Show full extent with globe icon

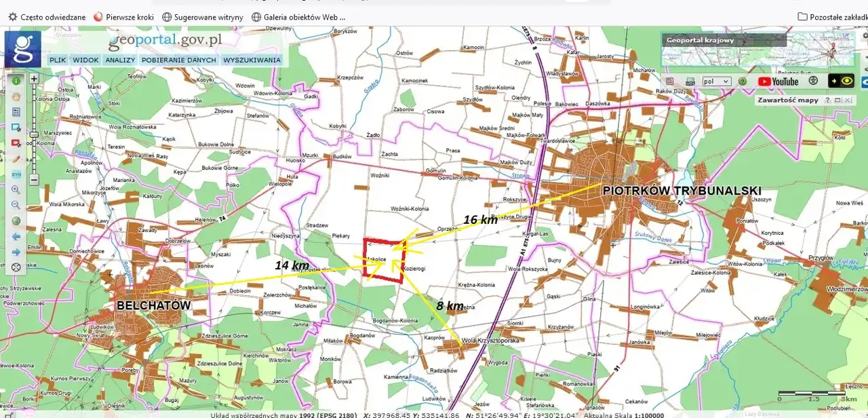pos(16,221)
